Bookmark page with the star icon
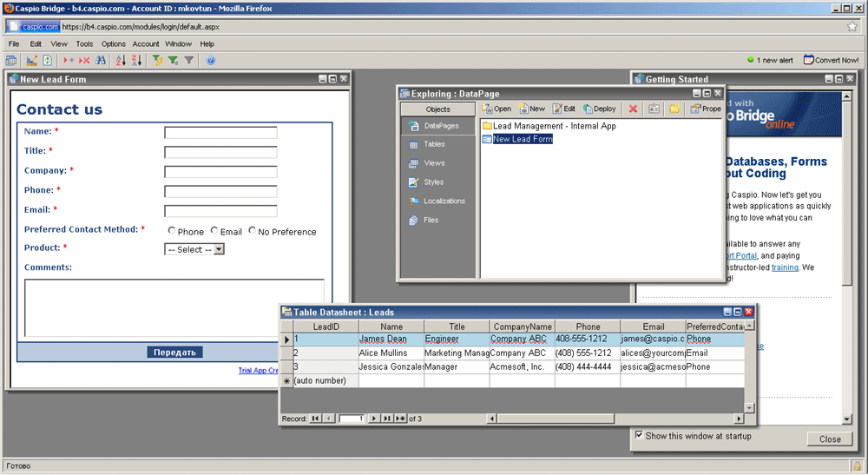Viewport: 868px width, 475px height. pos(852,27)
